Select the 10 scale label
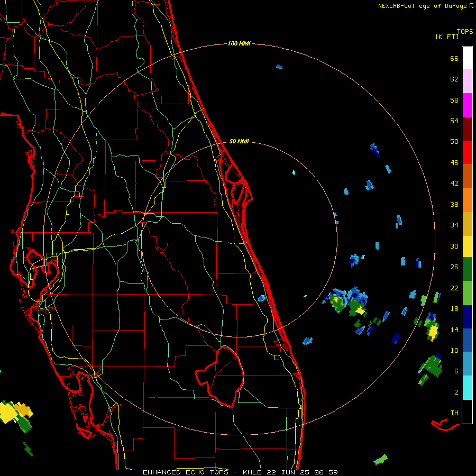 click(454, 350)
